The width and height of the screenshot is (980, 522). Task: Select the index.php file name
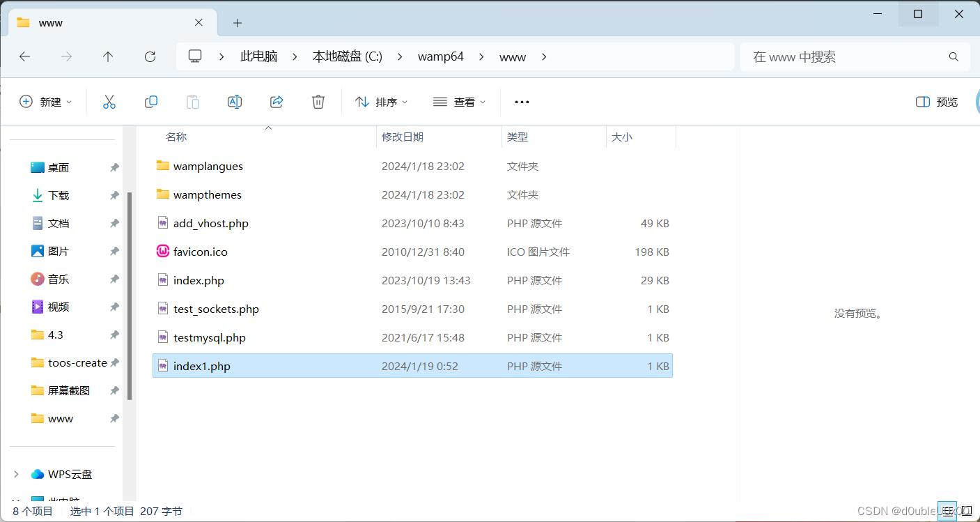199,280
